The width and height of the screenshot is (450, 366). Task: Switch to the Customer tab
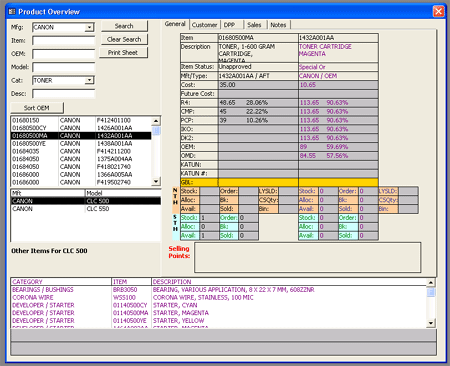204,25
